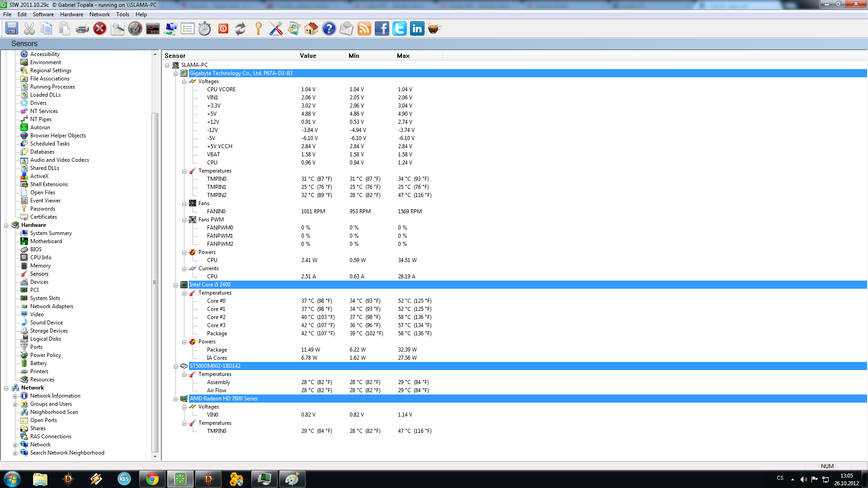Click the coffee cup donate icon
Viewport: 868px width, 488px height.
[434, 28]
